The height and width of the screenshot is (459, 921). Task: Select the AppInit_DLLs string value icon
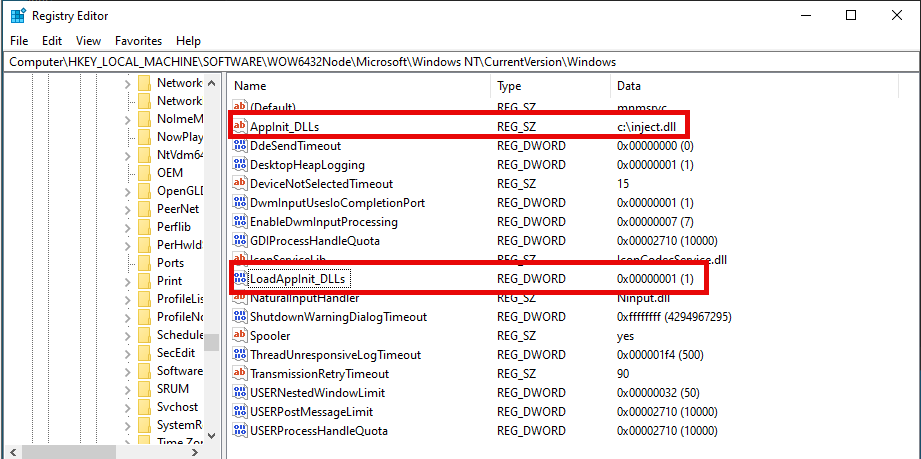[x=240, y=126]
